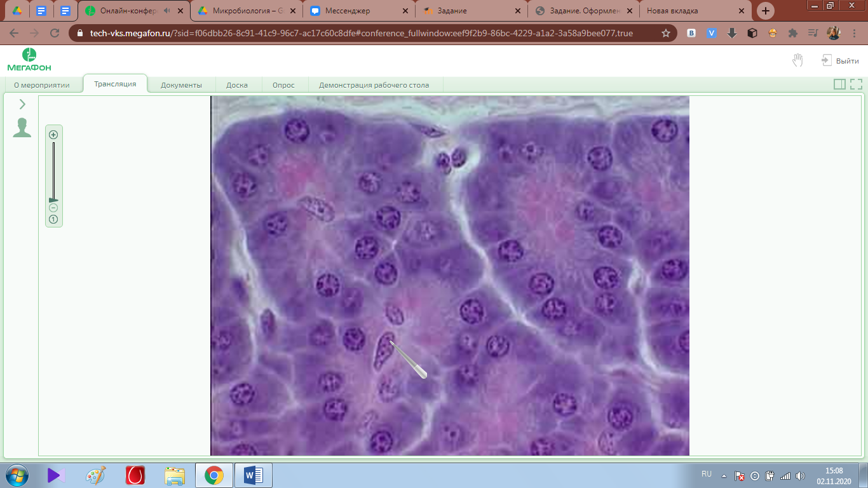The image size is (868, 488).
Task: Open a new browser tab
Action: pyautogui.click(x=766, y=11)
